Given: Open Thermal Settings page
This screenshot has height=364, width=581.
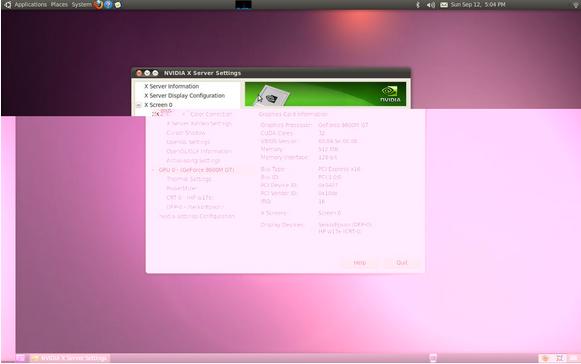Looking at the screenshot, I should (189, 179).
